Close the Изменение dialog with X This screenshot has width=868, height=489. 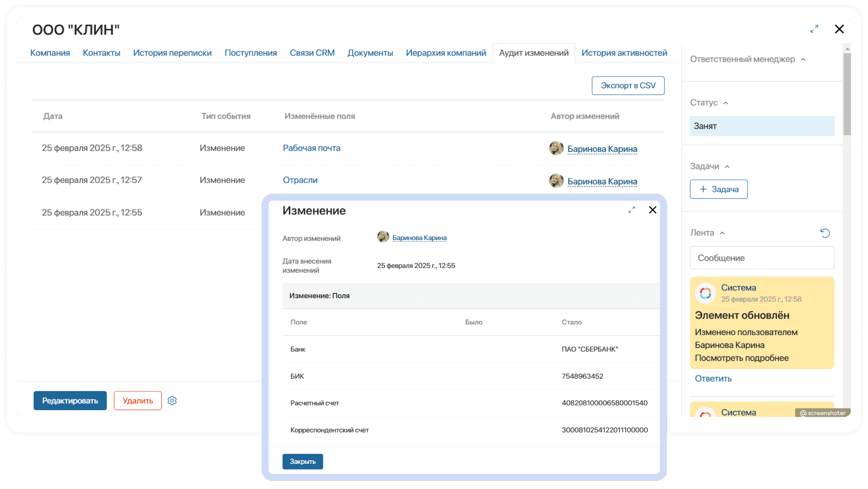pos(652,210)
